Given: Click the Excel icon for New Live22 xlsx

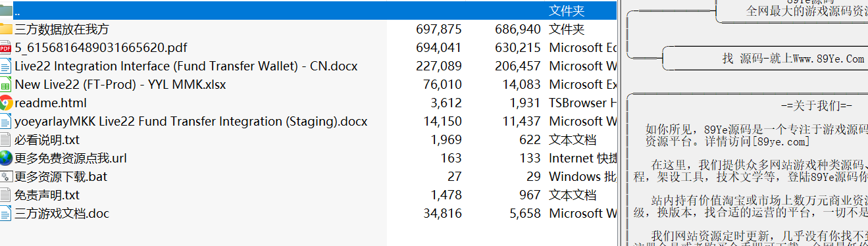Looking at the screenshot, I should point(6,84).
